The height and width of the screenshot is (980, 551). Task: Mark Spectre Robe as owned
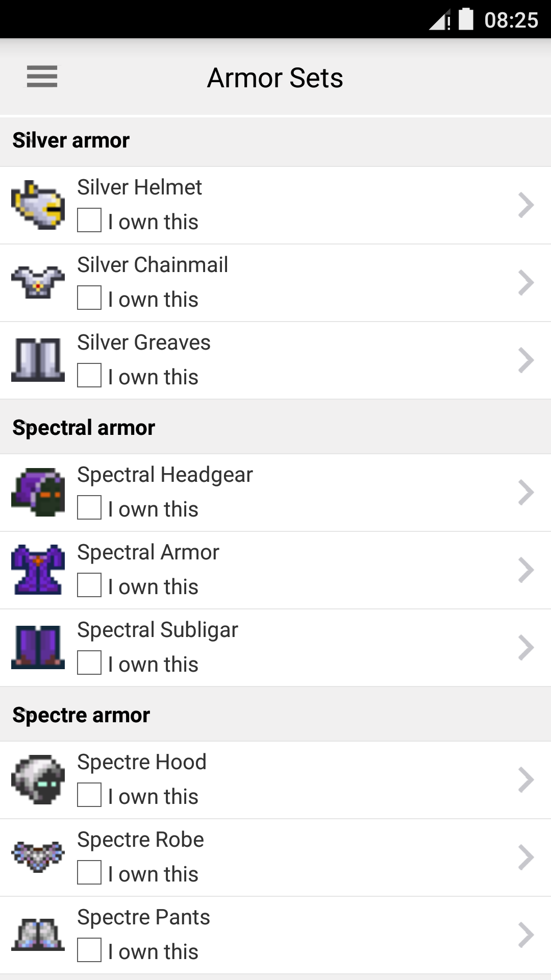point(89,873)
